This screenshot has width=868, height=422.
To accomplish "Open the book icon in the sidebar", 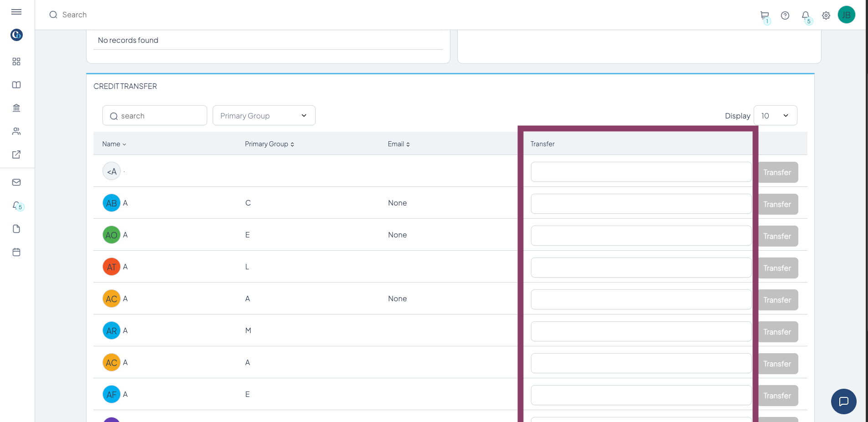I will (16, 85).
